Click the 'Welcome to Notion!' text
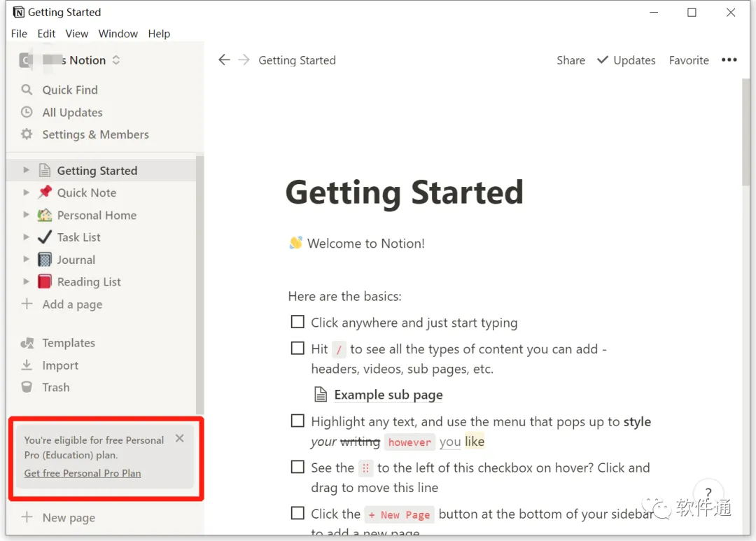The width and height of the screenshot is (756, 541). (x=366, y=243)
